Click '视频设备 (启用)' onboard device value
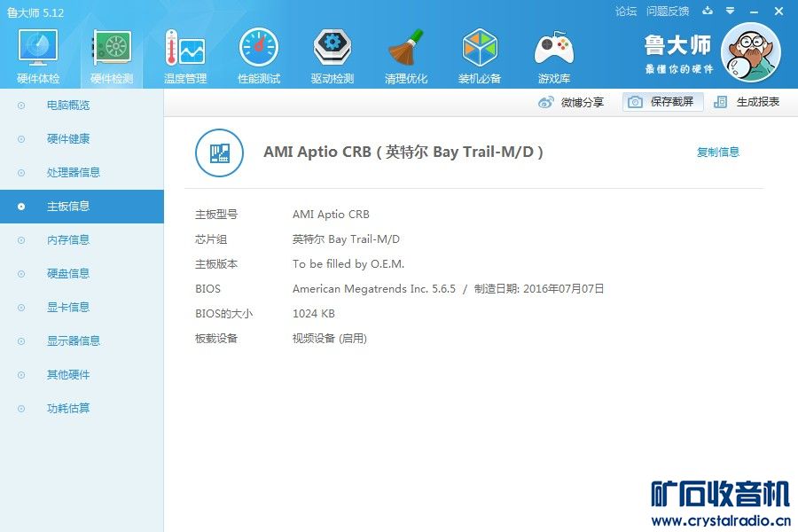Screen dimensions: 798x532 tap(329, 339)
